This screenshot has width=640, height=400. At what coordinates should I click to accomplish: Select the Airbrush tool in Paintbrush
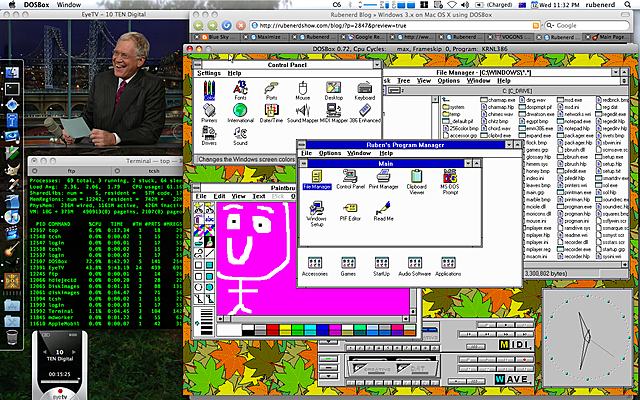(199, 220)
